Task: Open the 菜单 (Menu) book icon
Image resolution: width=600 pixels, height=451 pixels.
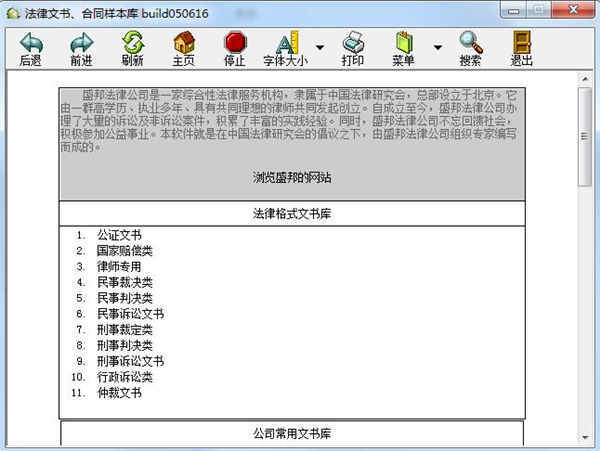Action: pyautogui.click(x=404, y=43)
